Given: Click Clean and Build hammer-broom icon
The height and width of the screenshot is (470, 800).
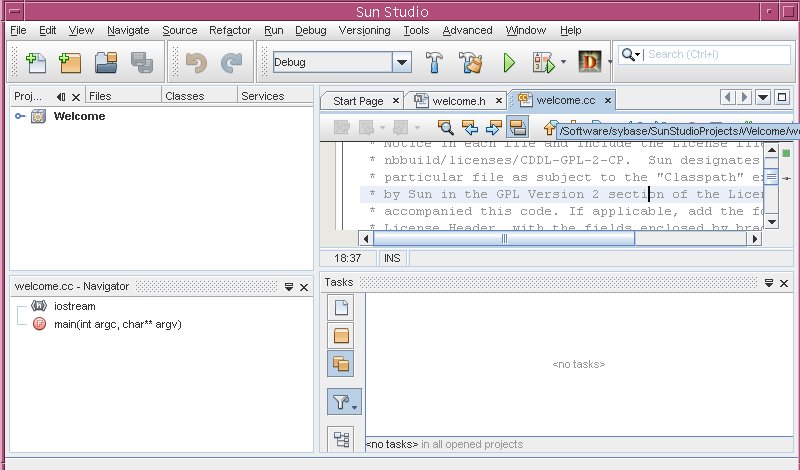Looking at the screenshot, I should pos(470,62).
